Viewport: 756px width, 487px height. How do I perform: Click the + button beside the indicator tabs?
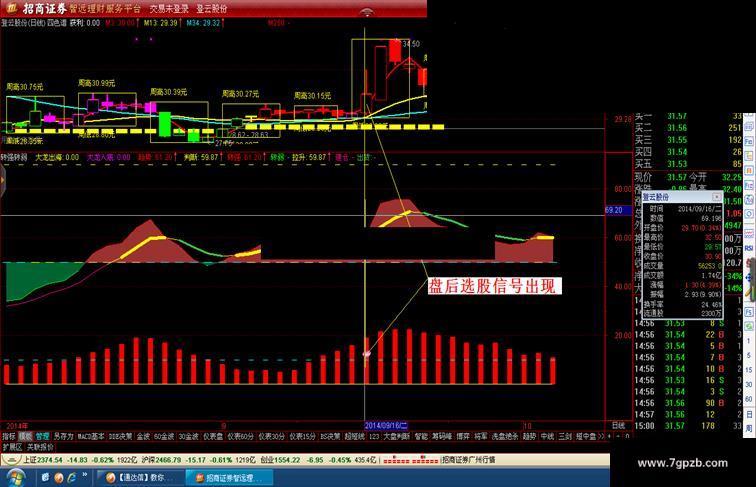point(609,436)
